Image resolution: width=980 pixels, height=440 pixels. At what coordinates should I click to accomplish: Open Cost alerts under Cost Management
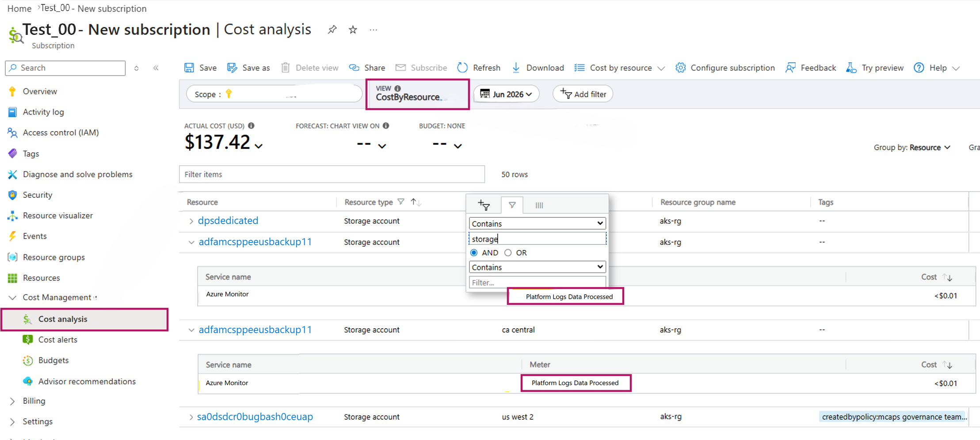[57, 340]
